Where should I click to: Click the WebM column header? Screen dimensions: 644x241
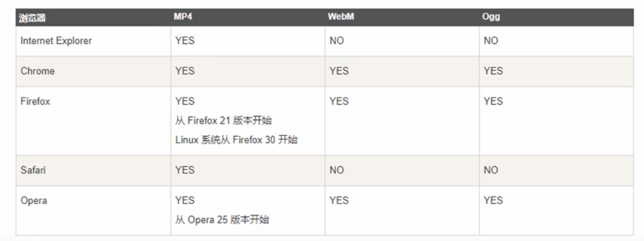coord(341,17)
